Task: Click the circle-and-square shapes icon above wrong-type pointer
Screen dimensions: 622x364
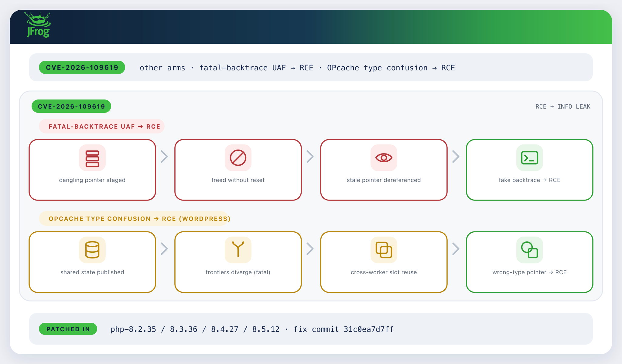Action: tap(530, 250)
